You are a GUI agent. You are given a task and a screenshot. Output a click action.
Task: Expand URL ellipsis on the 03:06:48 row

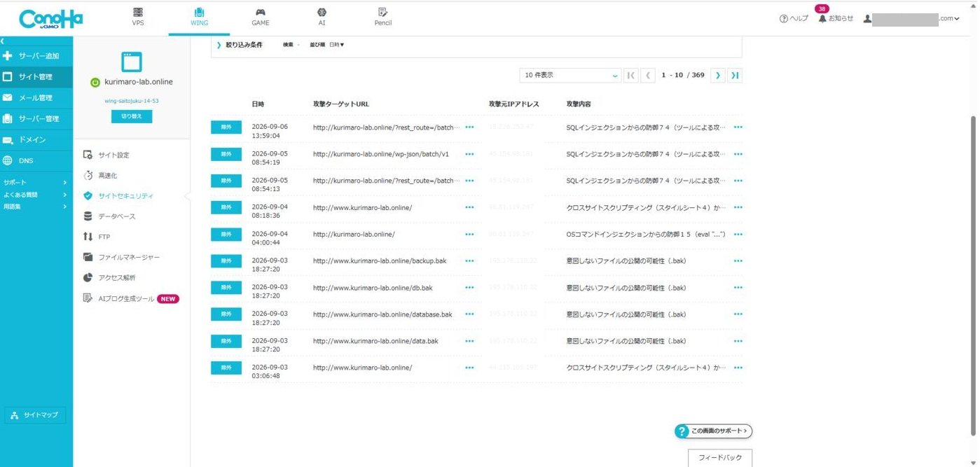(x=469, y=368)
